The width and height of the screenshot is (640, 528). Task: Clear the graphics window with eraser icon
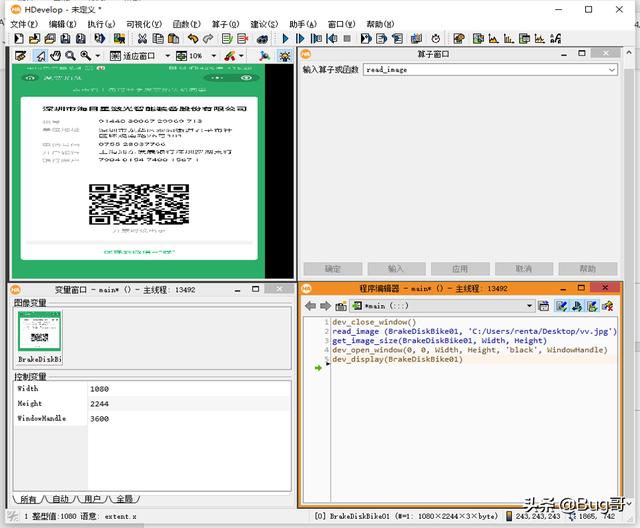coord(20,55)
